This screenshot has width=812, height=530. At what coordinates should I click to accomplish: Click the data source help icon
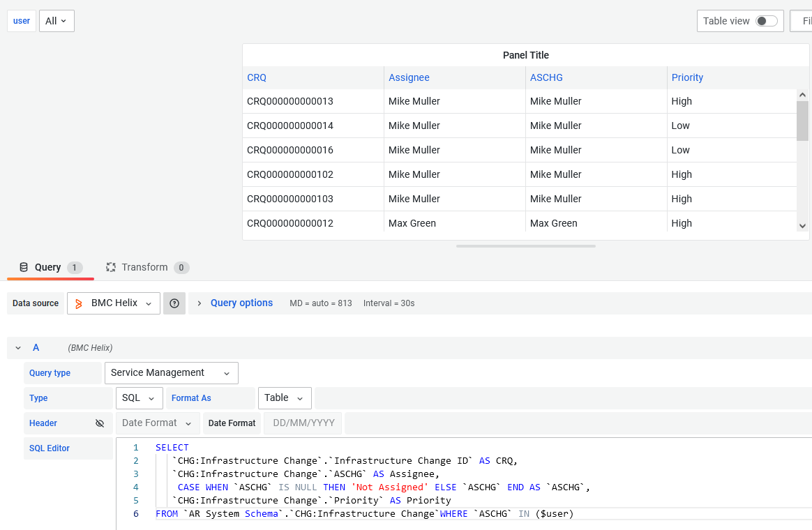(174, 303)
